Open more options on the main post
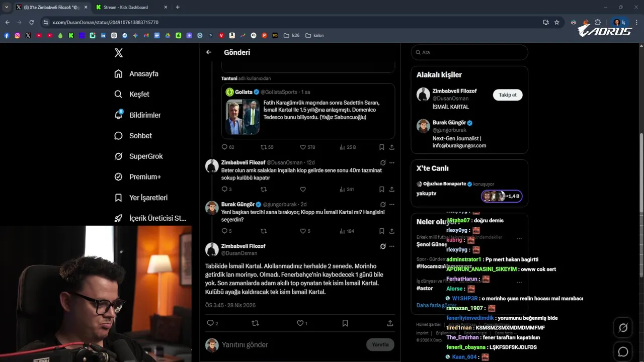 pos(392,246)
